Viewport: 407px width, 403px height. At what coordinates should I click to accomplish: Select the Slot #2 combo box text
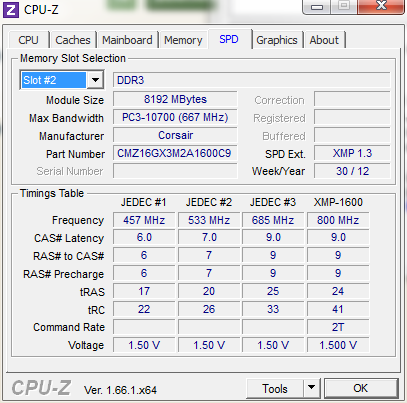coord(53,80)
